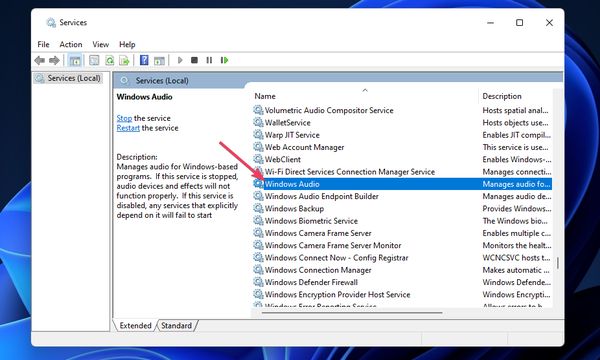The image size is (600, 360).
Task: Click gear icon beside Windows Biometric Service
Action: 258,220
